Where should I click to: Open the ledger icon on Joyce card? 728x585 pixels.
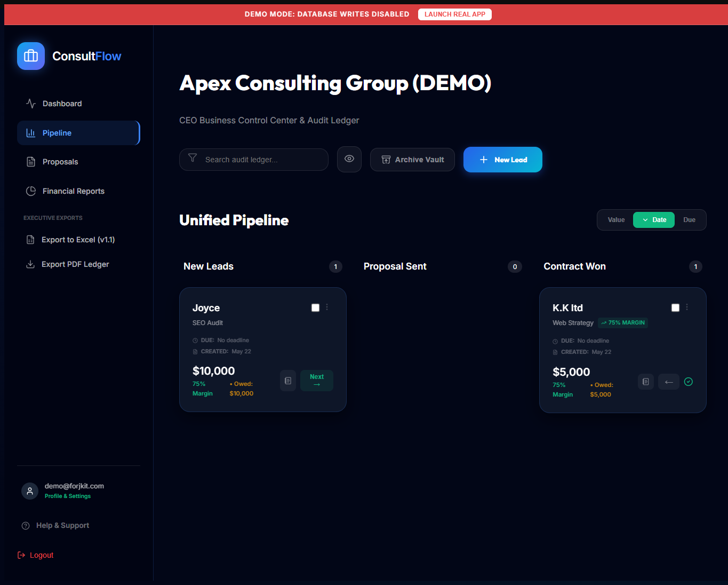[x=288, y=381]
